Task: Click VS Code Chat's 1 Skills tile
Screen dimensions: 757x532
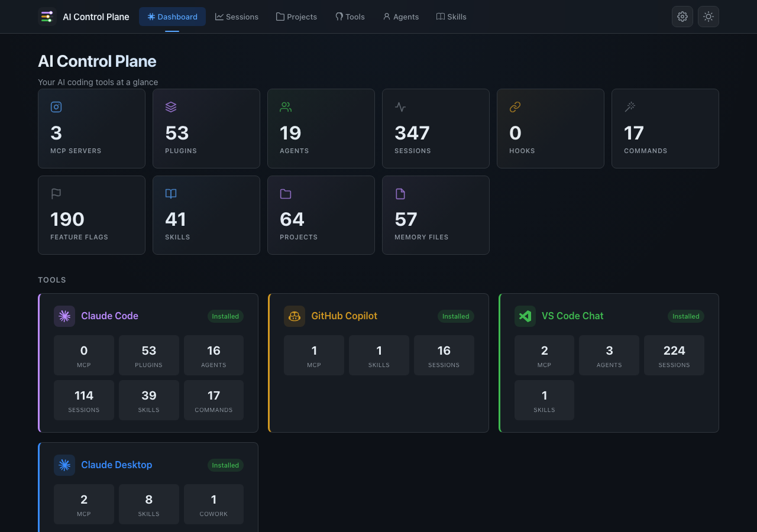Action: point(544,400)
